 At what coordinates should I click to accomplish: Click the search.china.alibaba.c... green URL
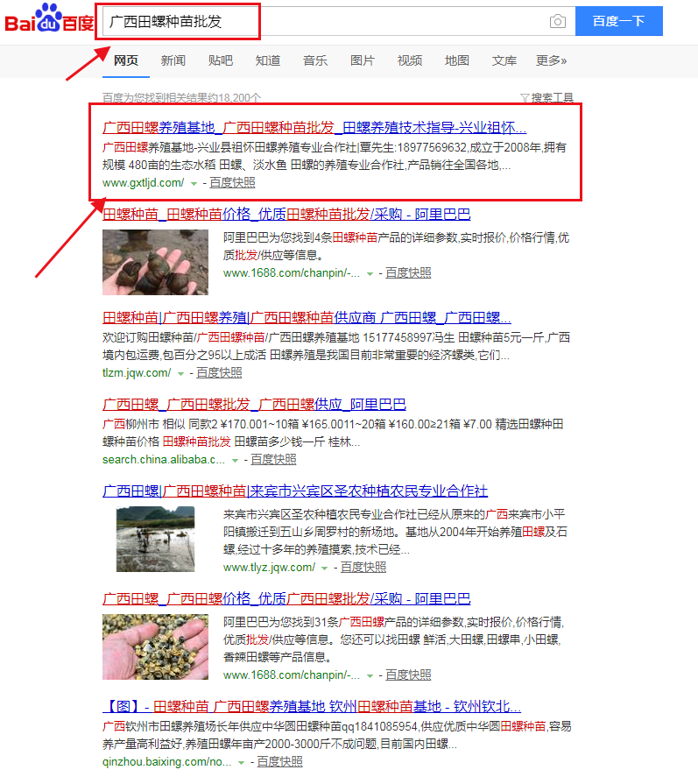pos(164,459)
